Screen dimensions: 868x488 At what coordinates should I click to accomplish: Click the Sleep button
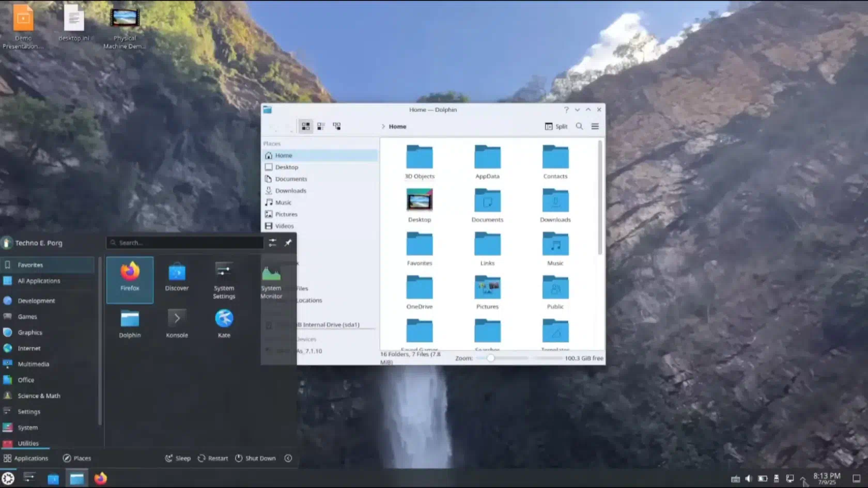[178, 458]
